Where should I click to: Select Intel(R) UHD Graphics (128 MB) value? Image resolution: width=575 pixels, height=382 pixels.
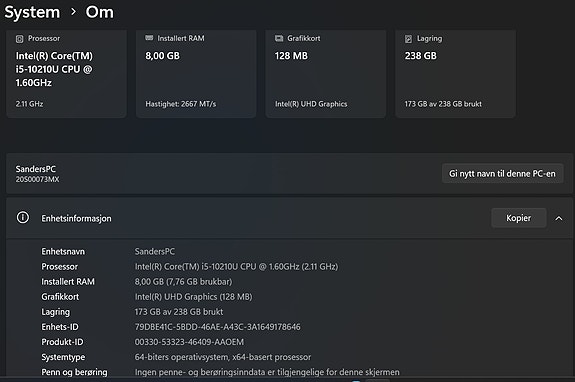pos(193,297)
